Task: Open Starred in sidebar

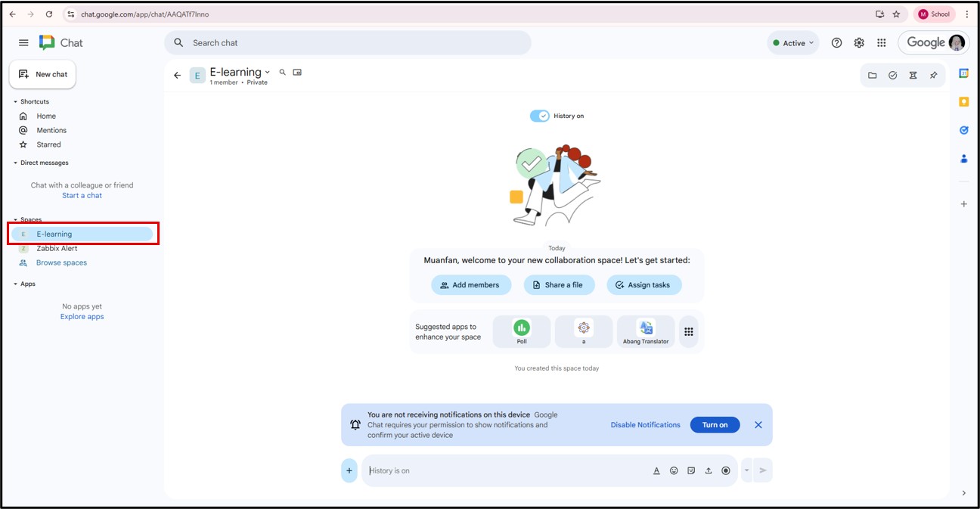Action: [x=48, y=144]
